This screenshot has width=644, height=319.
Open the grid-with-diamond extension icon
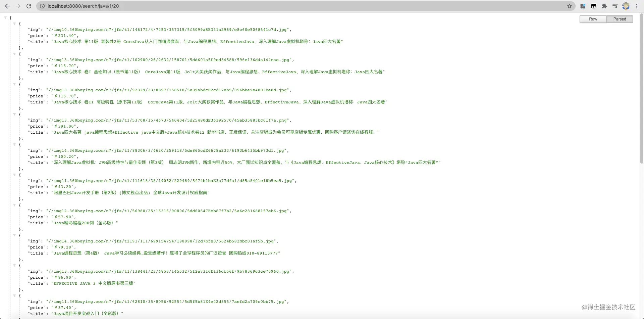(x=583, y=6)
